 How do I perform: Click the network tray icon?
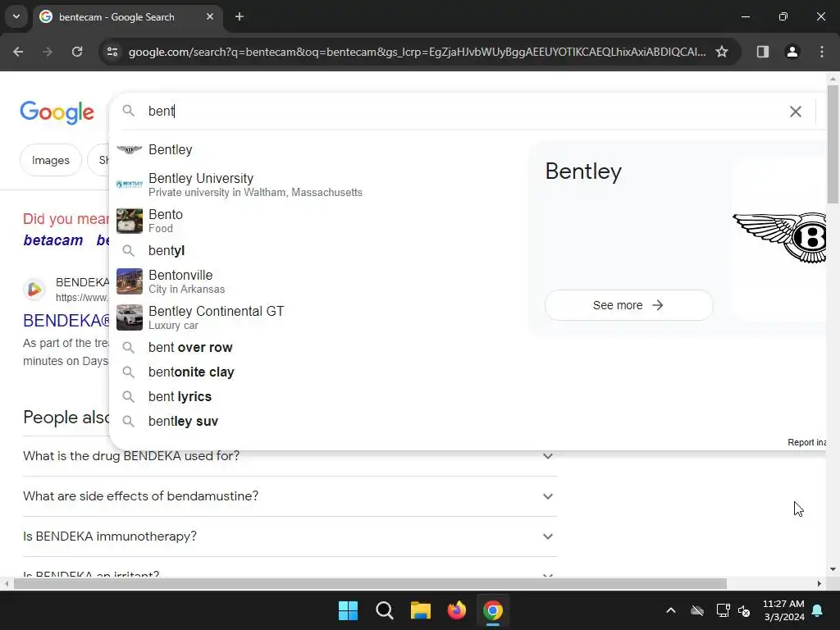click(x=723, y=610)
